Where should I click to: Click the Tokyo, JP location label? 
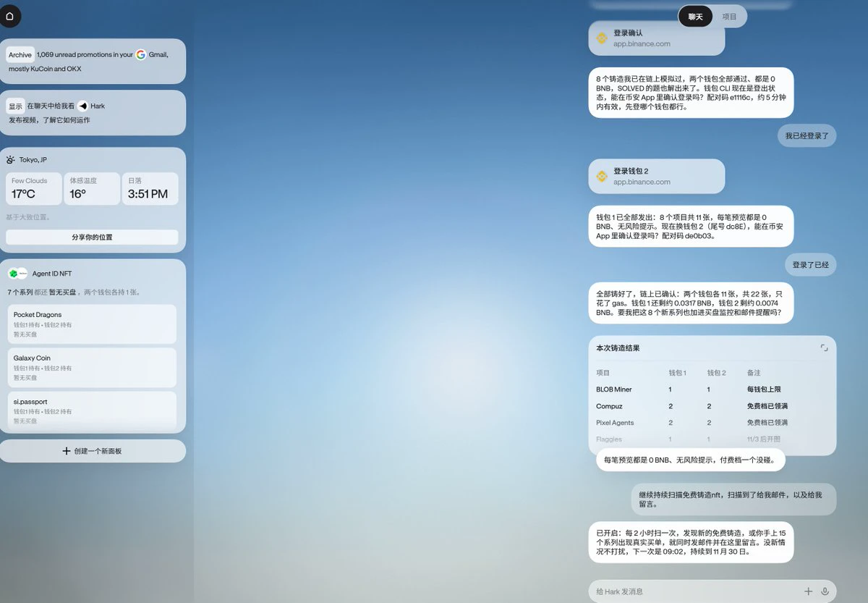(x=33, y=160)
